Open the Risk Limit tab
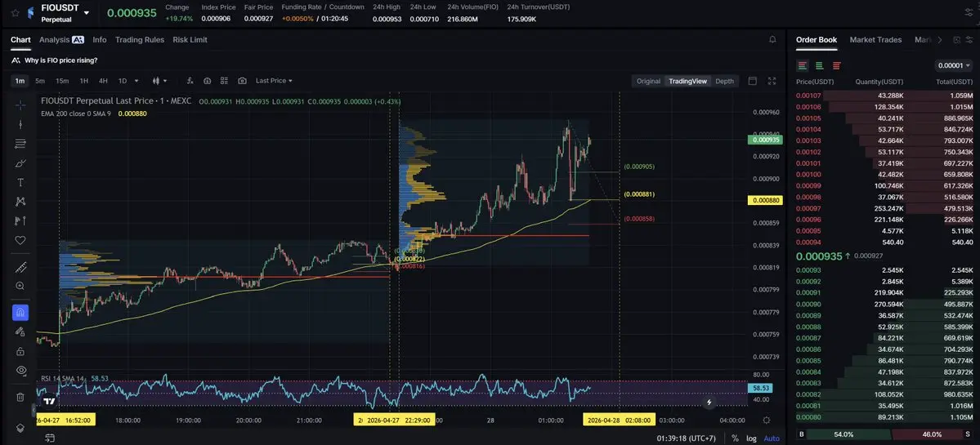The height and width of the screenshot is (445, 980). pyautogui.click(x=190, y=40)
